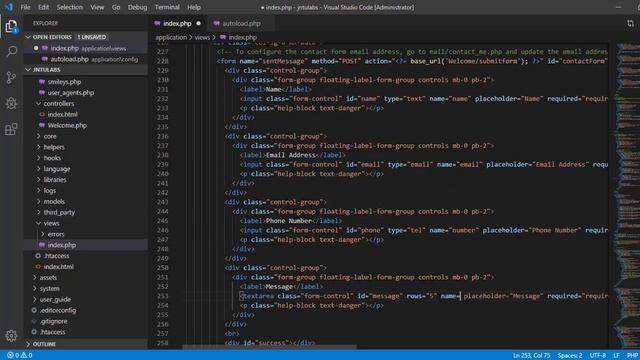Open the Extensions view
Image resolution: width=640 pixels, height=360 pixels.
(11, 129)
